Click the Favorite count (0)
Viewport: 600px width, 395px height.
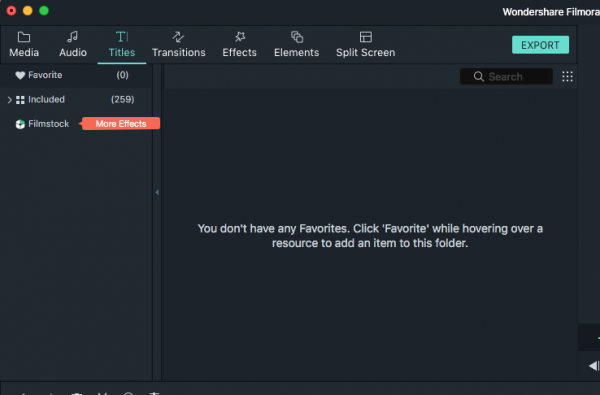(x=122, y=75)
